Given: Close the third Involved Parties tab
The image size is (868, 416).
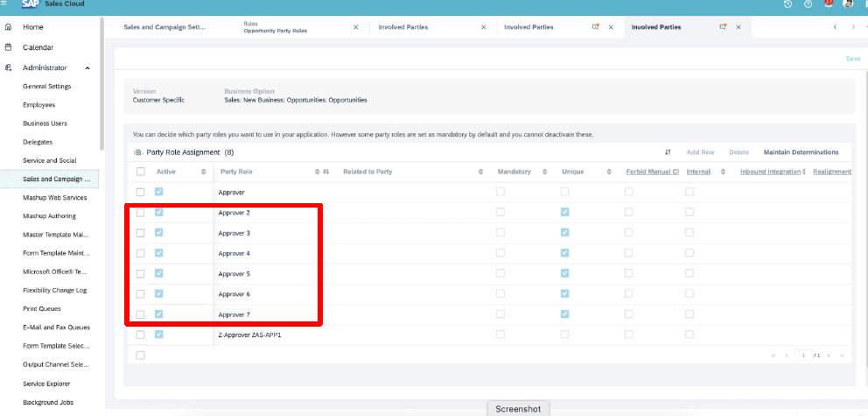Looking at the screenshot, I should pos(484,27).
